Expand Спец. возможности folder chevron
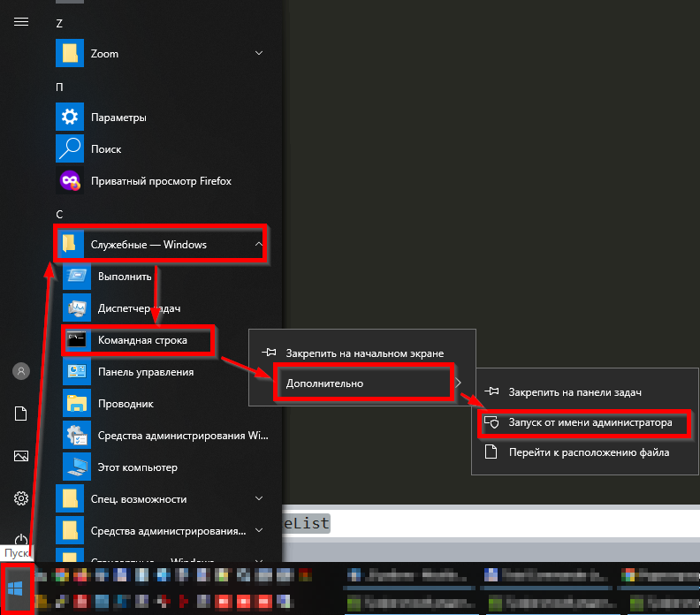 click(x=259, y=498)
